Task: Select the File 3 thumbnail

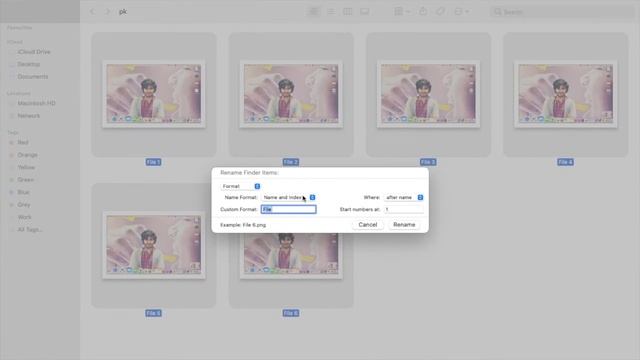Action: click(428, 94)
